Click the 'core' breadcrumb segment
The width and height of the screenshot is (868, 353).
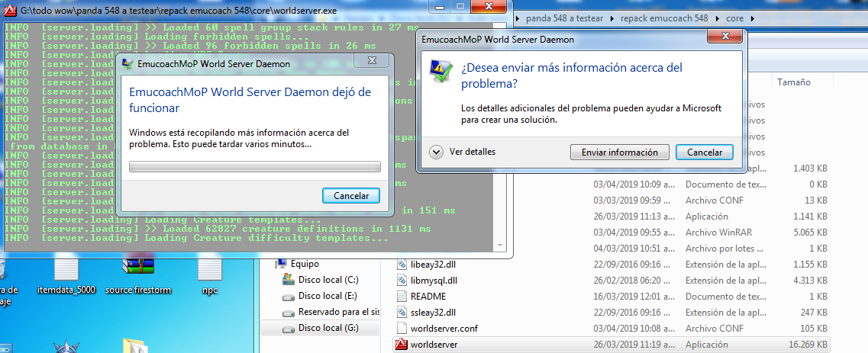[735, 19]
